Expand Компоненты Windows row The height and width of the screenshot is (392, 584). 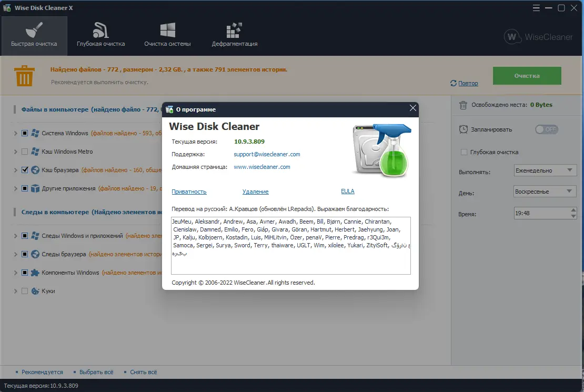pyautogui.click(x=15, y=273)
